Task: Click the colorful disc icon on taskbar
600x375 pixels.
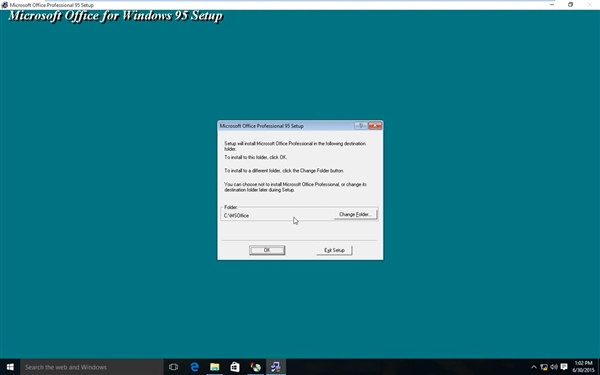Action: click(x=255, y=367)
